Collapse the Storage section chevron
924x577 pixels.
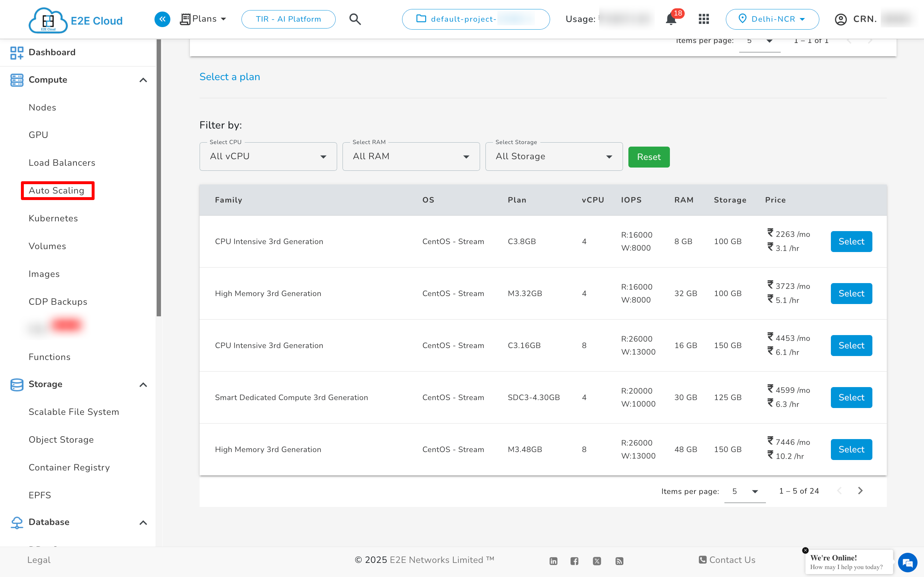[143, 385]
